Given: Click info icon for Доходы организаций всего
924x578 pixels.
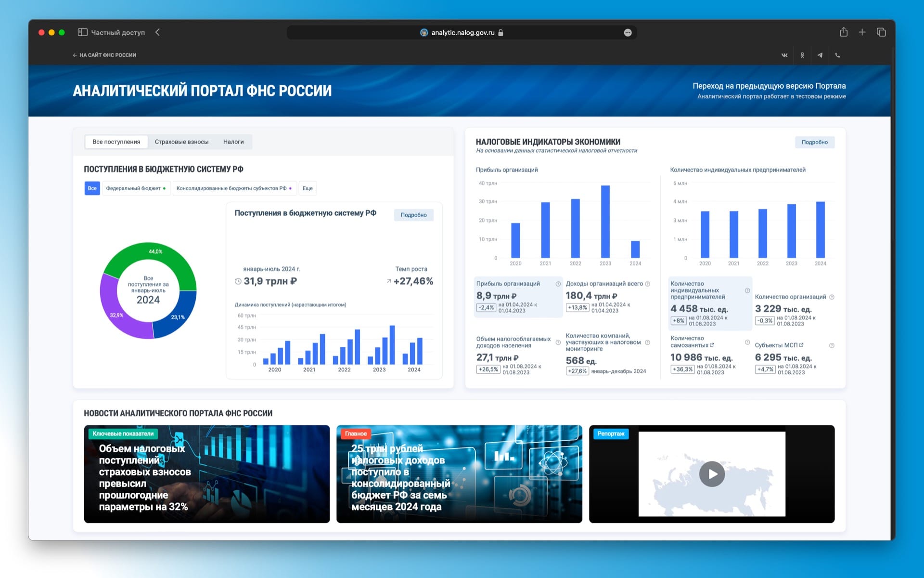Looking at the screenshot, I should (x=647, y=284).
